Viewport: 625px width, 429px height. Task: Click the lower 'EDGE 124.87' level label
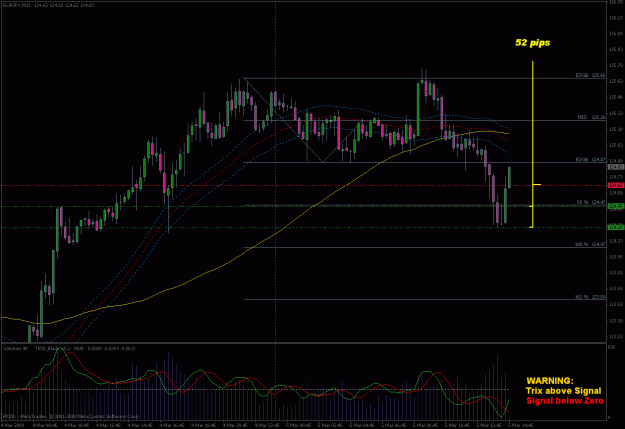click(x=590, y=159)
